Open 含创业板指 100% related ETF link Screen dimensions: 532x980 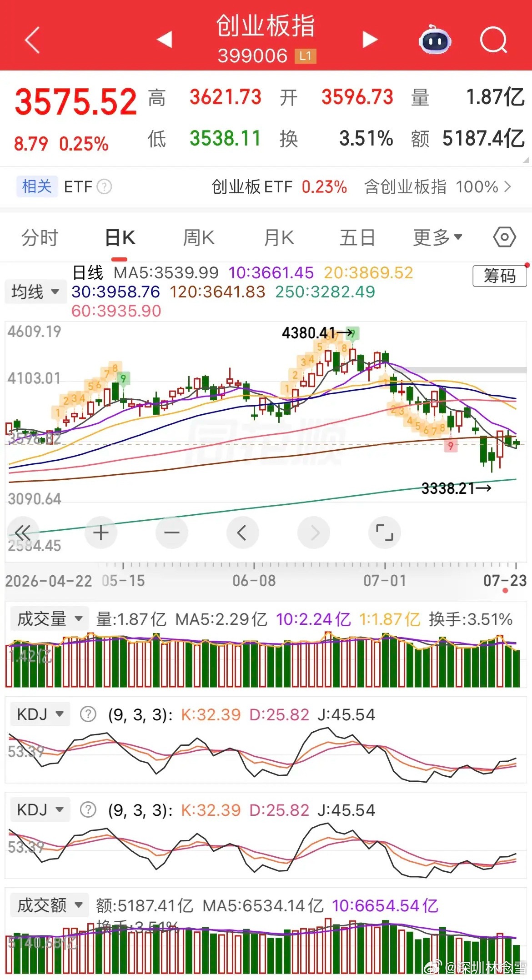point(438,186)
